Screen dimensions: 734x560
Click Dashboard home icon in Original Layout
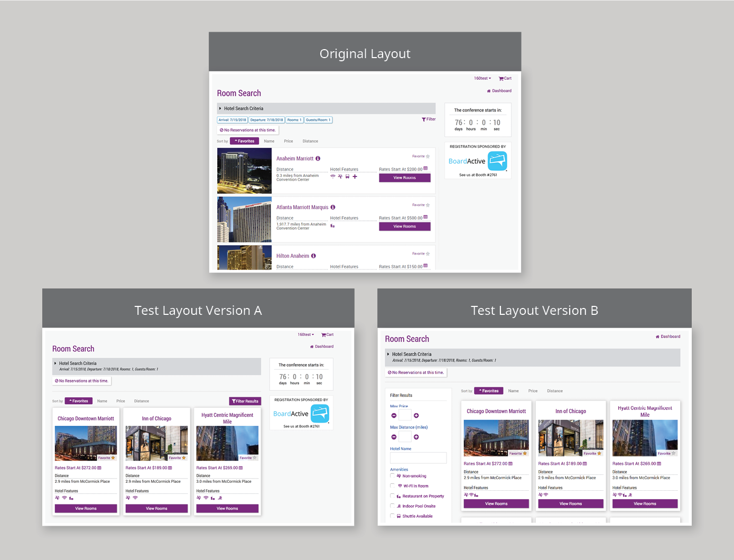pos(489,91)
